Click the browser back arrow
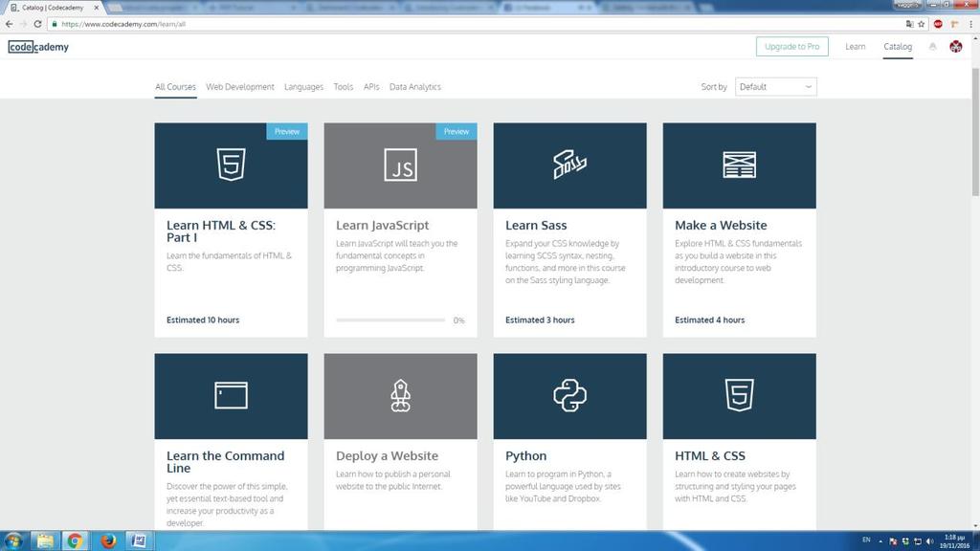 [9, 24]
